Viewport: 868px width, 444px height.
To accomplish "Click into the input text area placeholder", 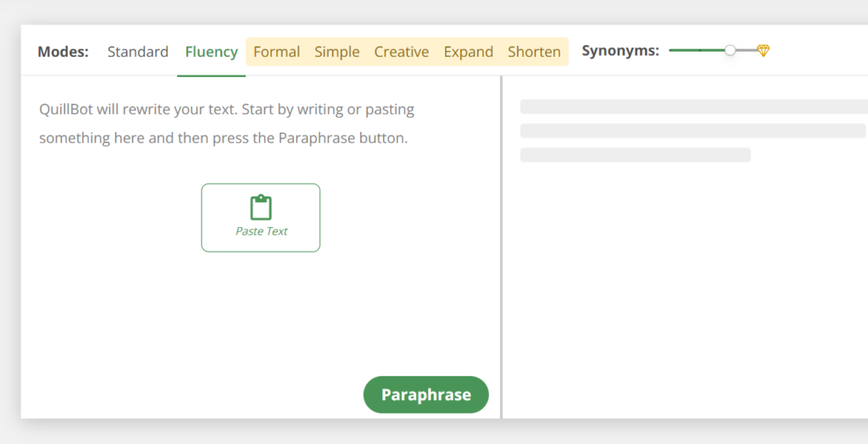I will pos(226,124).
